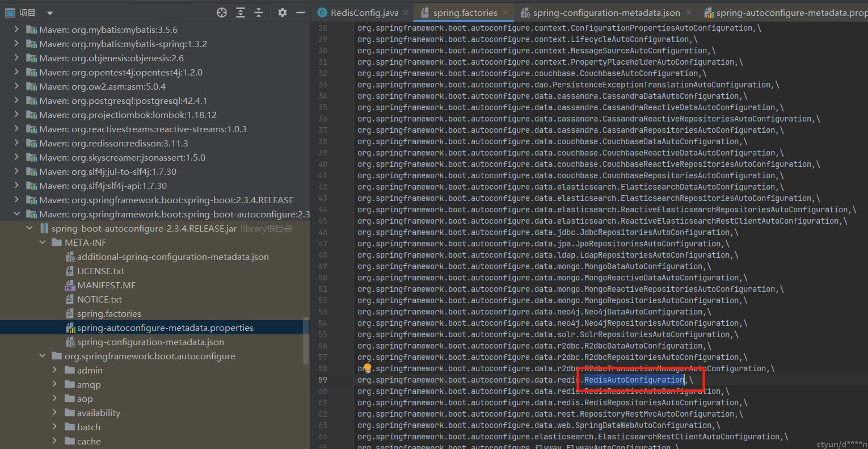Click RedisAutoConfiguration text on line 59
This screenshot has height=449, width=868.
point(634,380)
